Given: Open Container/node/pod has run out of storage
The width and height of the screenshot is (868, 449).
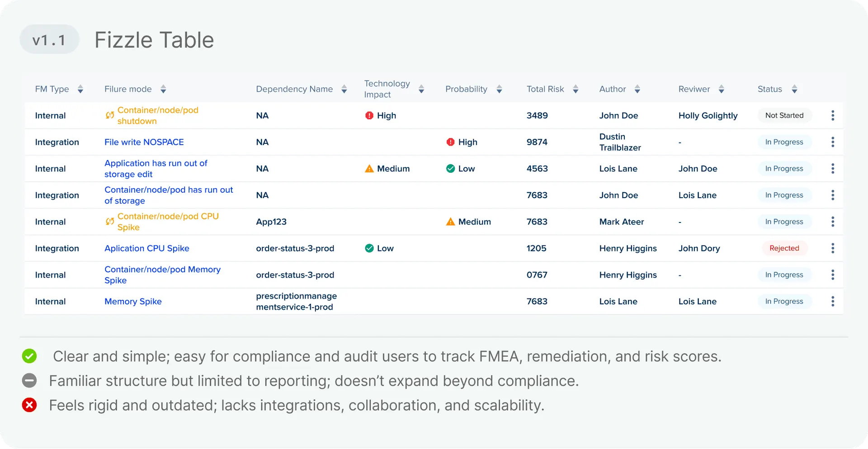Looking at the screenshot, I should coord(169,195).
